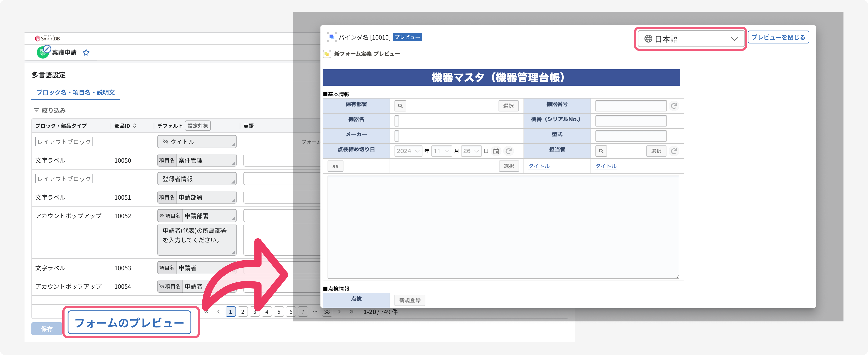Go to page 2 in pagination
Screen dimensions: 868x355
tap(243, 312)
